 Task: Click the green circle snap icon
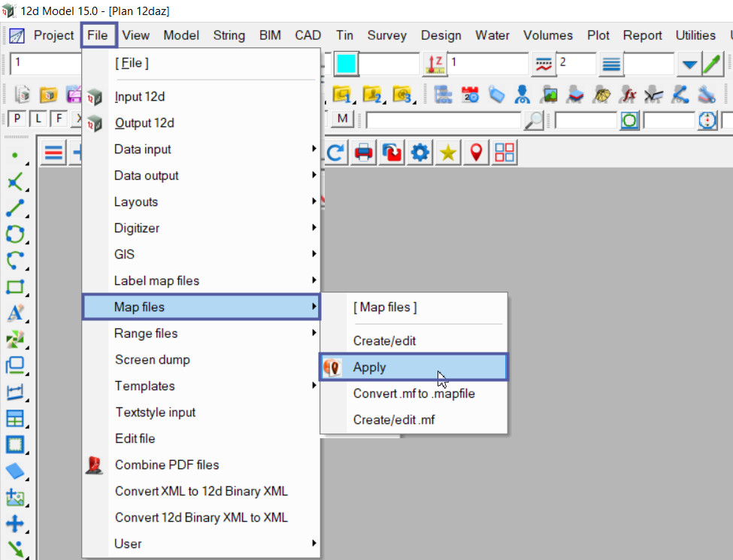click(x=630, y=120)
